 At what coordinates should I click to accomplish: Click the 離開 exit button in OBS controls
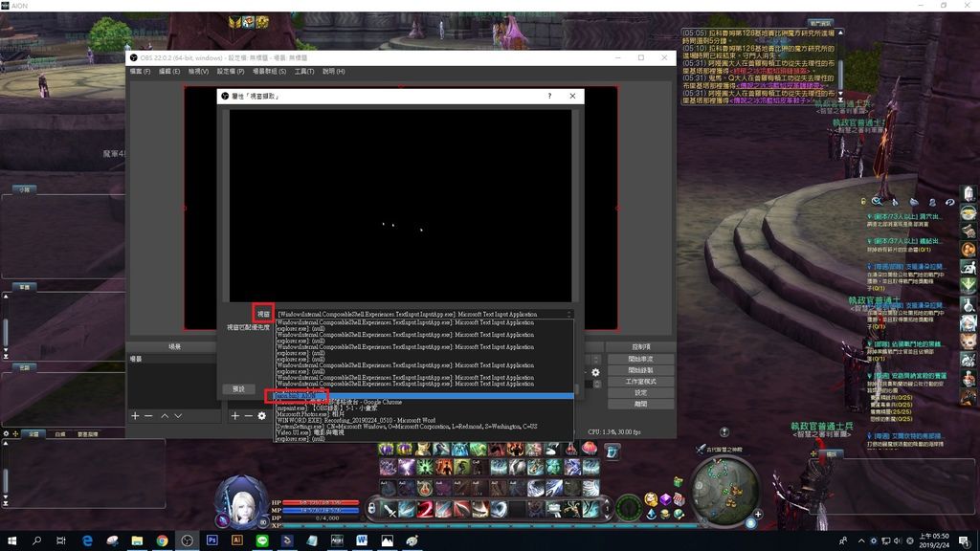coord(640,405)
